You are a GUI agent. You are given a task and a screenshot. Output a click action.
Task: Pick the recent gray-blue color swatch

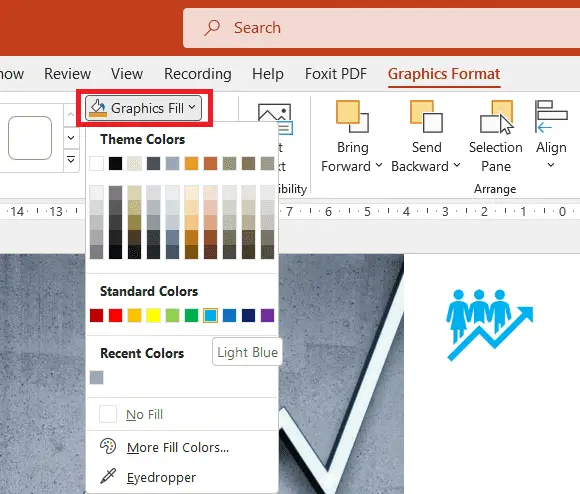pos(97,378)
